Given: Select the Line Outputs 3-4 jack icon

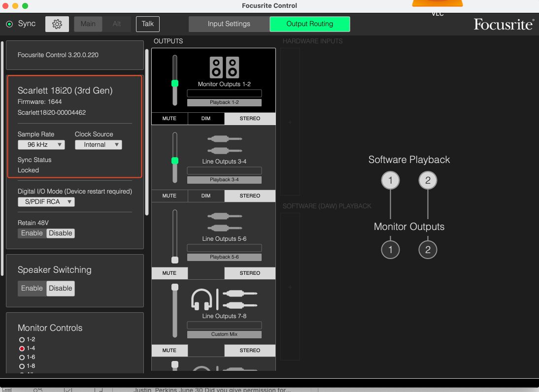Looking at the screenshot, I should pos(225,145).
